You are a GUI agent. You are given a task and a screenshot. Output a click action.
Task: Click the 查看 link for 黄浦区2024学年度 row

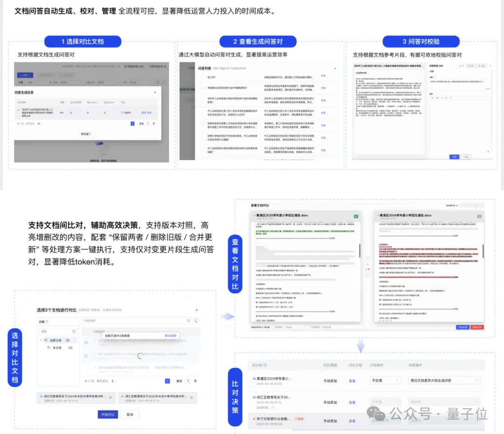pos(352,381)
